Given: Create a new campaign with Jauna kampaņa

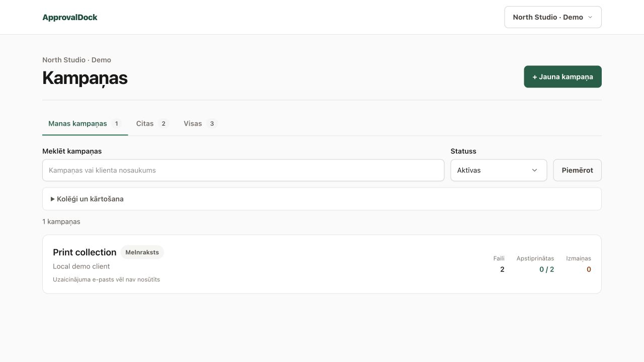Looking at the screenshot, I should 562,77.
